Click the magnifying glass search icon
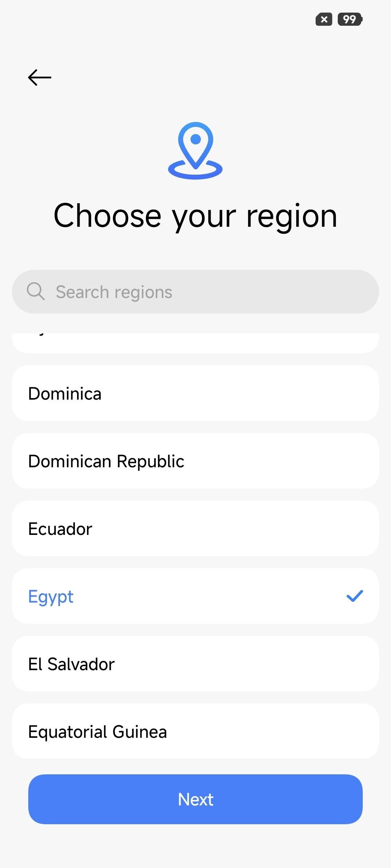The width and height of the screenshot is (391, 868). (x=36, y=292)
